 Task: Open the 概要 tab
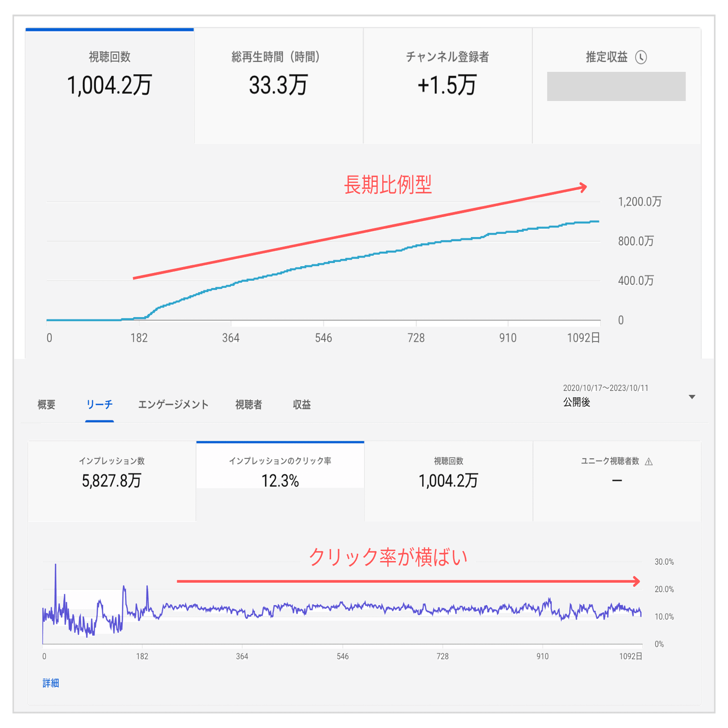pos(46,404)
